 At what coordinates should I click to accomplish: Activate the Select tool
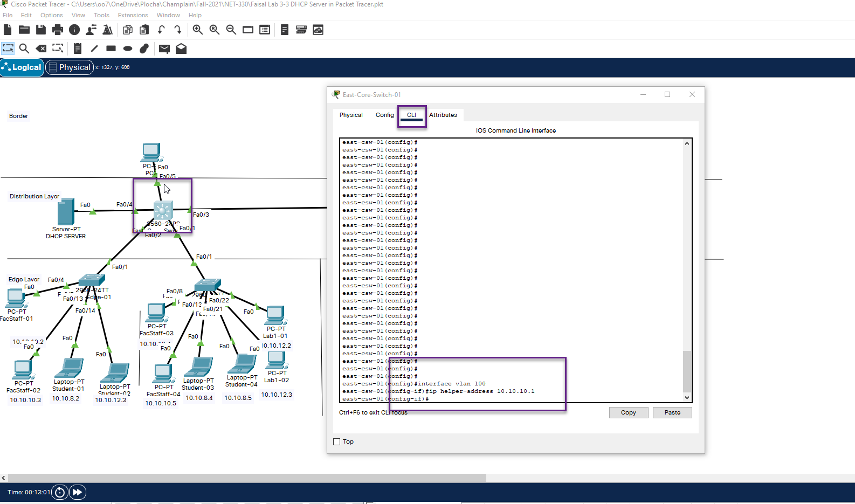pyautogui.click(x=8, y=49)
